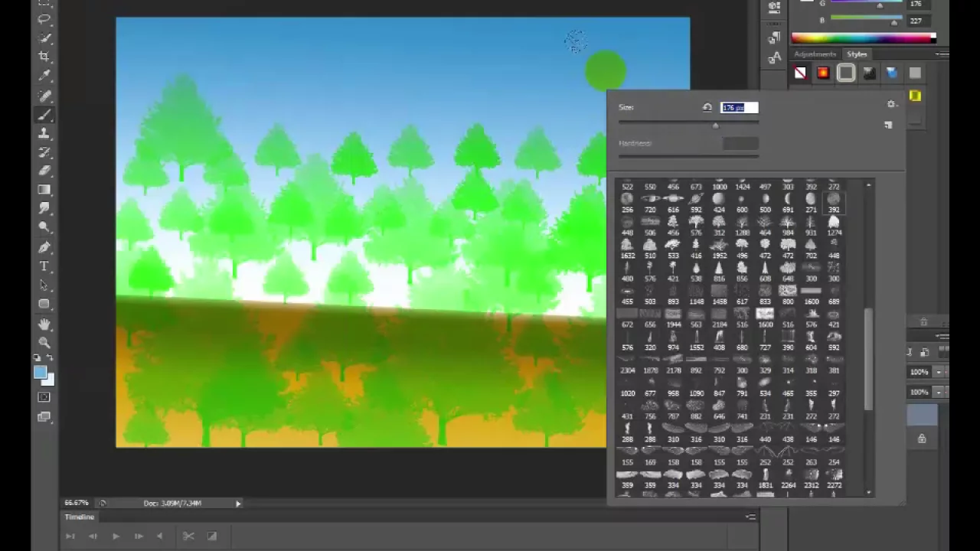Open the Paragraph panel icon

point(775,37)
